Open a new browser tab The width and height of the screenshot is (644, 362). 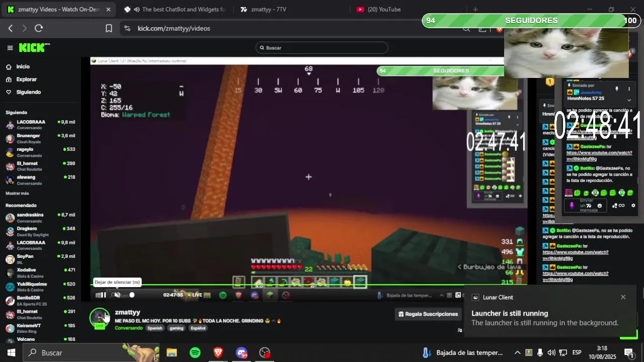click(x=475, y=10)
